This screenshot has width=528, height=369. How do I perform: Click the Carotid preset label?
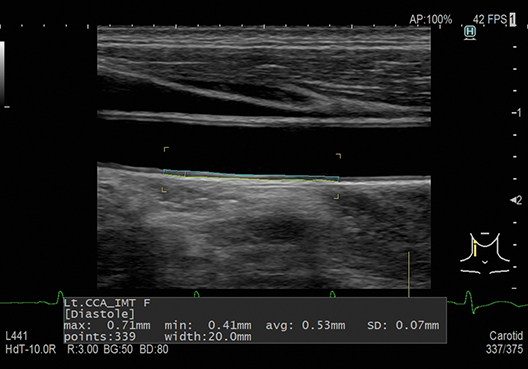(x=506, y=336)
